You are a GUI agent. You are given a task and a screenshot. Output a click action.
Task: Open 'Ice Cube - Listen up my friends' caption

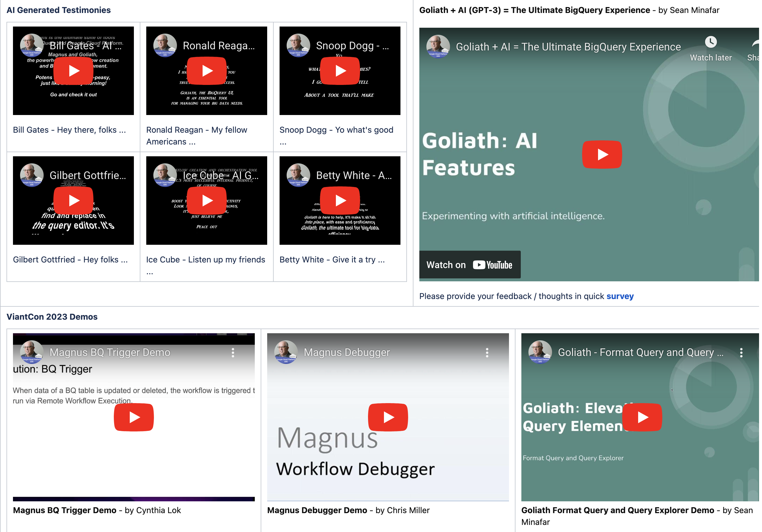206,265
